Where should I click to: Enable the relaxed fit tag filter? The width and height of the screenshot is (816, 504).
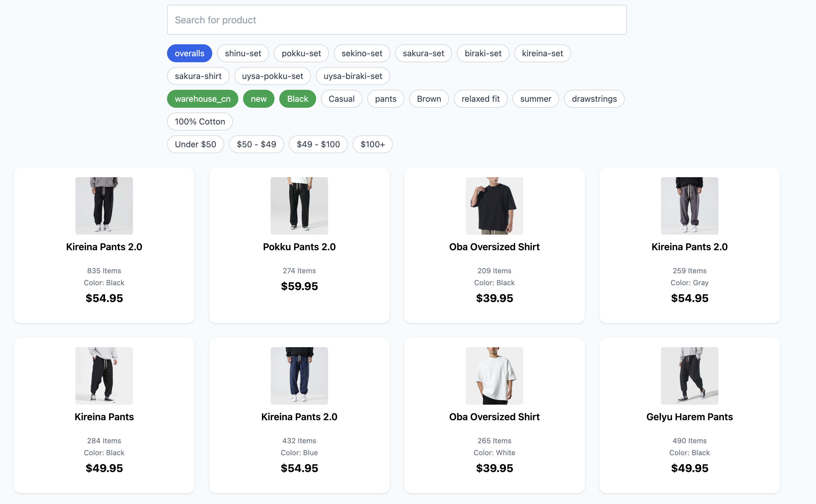pyautogui.click(x=480, y=99)
